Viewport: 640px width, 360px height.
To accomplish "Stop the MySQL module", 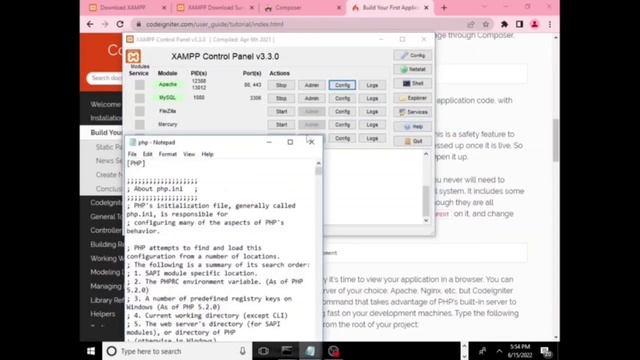I will click(x=281, y=98).
